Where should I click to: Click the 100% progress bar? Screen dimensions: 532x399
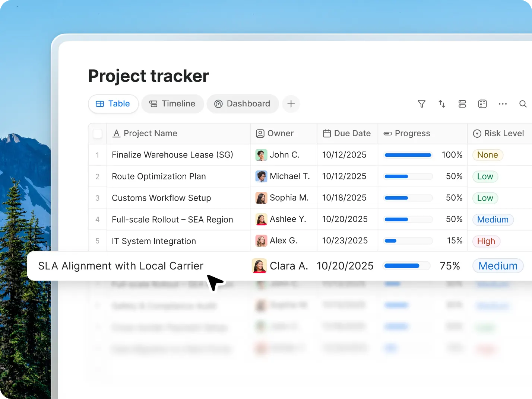[x=408, y=155]
